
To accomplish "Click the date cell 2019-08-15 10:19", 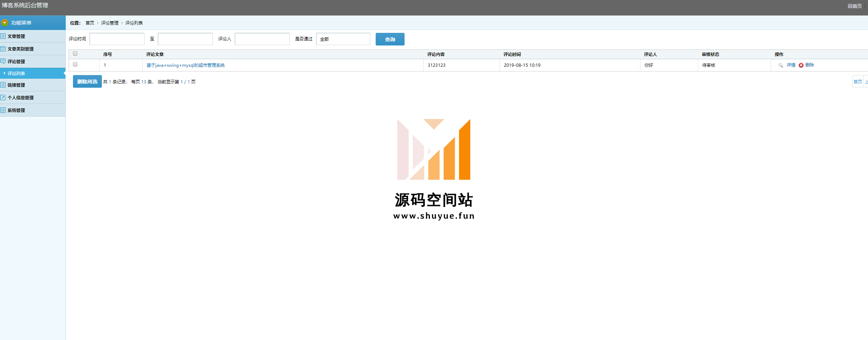I will (522, 65).
